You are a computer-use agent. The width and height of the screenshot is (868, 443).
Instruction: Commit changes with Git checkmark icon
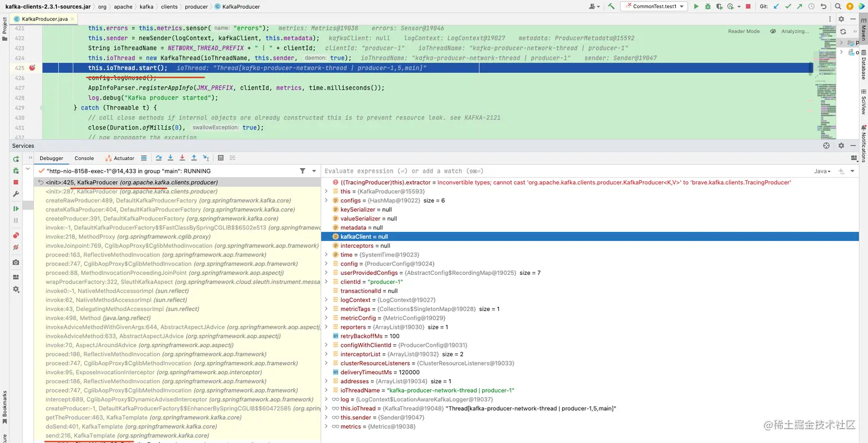coord(788,6)
